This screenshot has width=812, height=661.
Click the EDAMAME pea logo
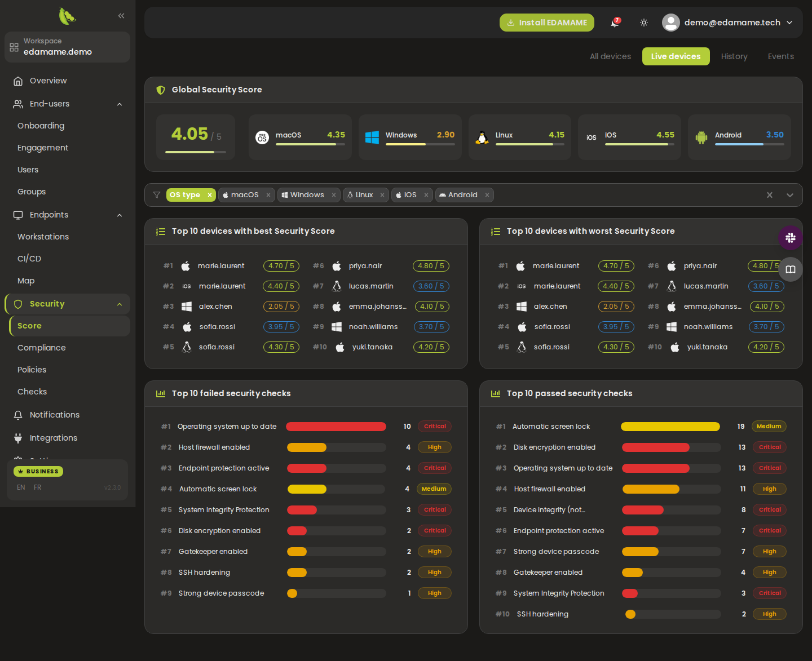(x=67, y=16)
